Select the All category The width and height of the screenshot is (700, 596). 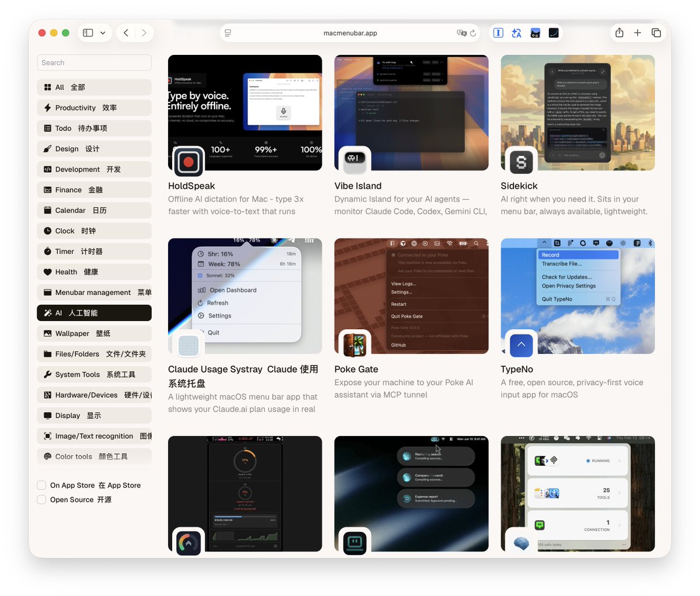94,87
